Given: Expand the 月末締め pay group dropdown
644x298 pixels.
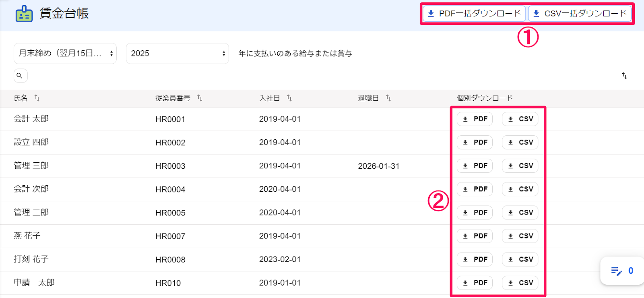Looking at the screenshot, I should 65,54.
